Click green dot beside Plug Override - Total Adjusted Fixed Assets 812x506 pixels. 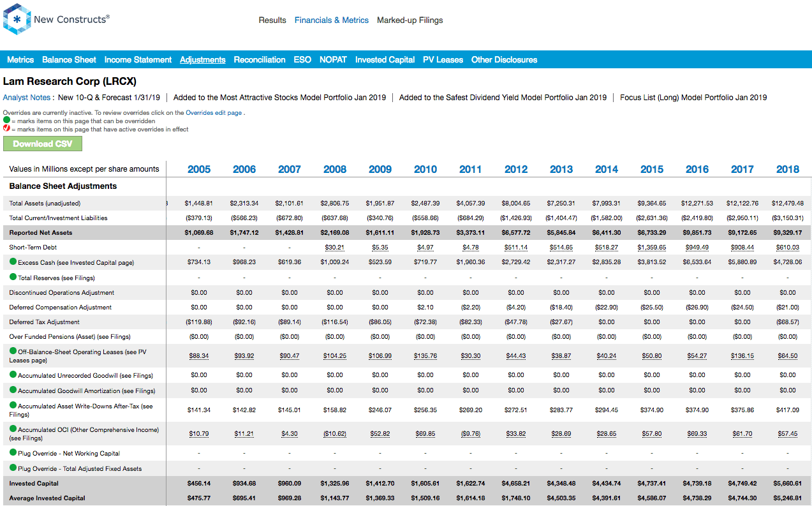click(x=13, y=468)
